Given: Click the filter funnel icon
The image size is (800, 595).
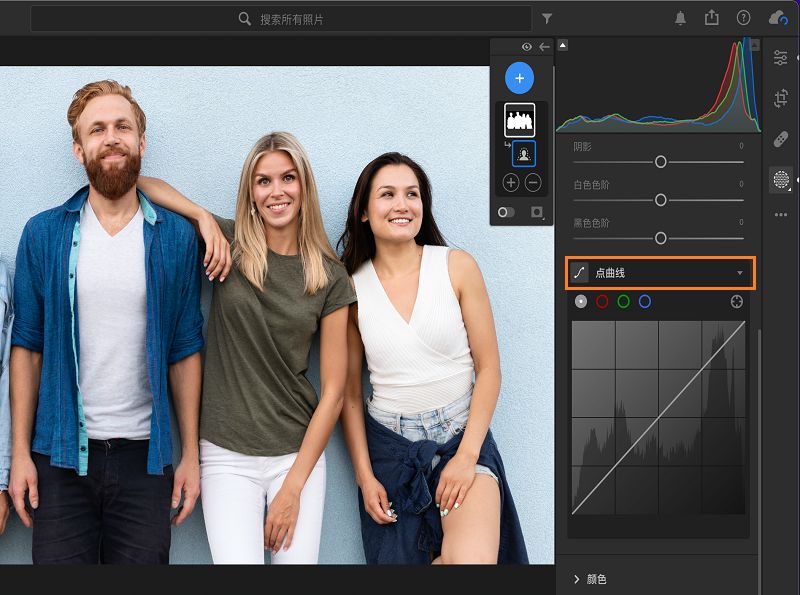Looking at the screenshot, I should click(547, 18).
